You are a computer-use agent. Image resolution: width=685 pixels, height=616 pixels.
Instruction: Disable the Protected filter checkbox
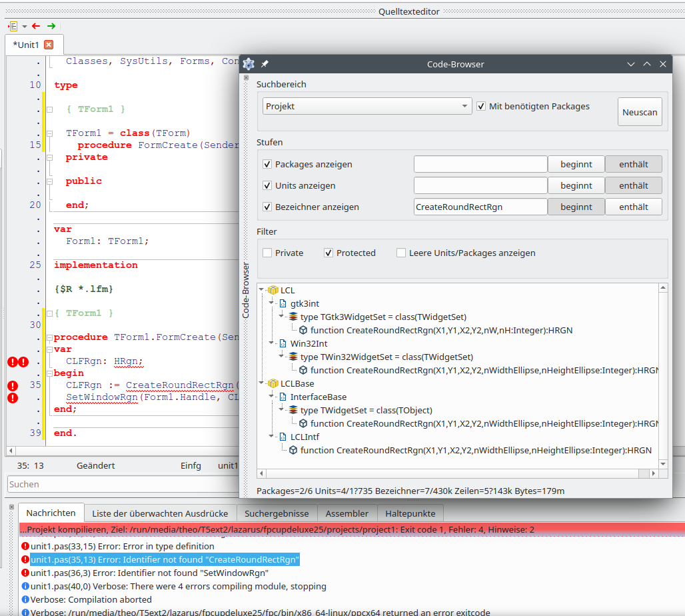pyautogui.click(x=328, y=253)
